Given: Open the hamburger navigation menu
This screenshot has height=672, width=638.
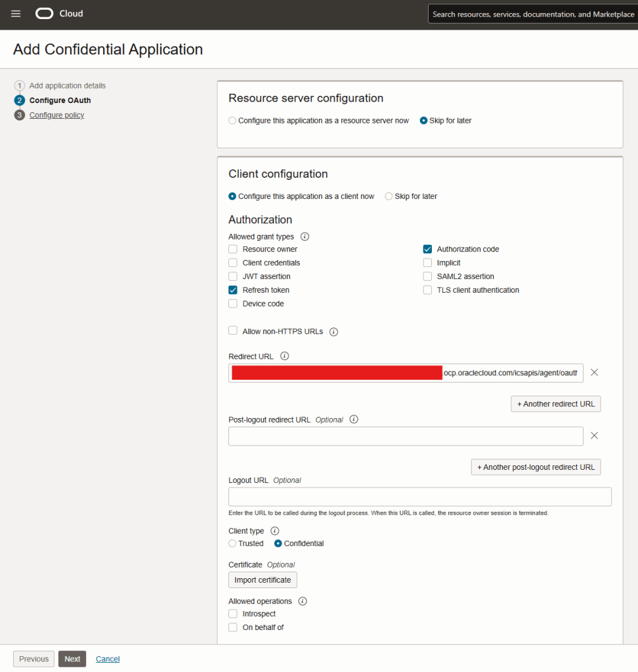Looking at the screenshot, I should pyautogui.click(x=16, y=14).
